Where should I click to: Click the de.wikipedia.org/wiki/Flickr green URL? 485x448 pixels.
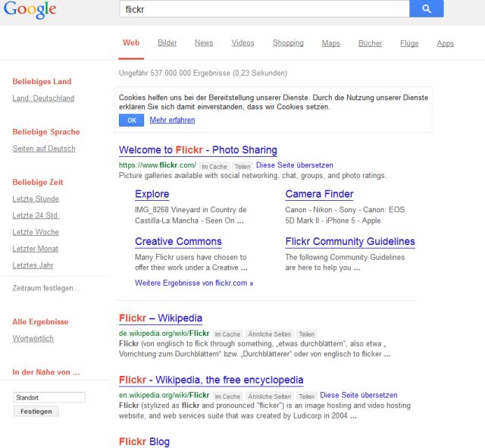(x=164, y=334)
